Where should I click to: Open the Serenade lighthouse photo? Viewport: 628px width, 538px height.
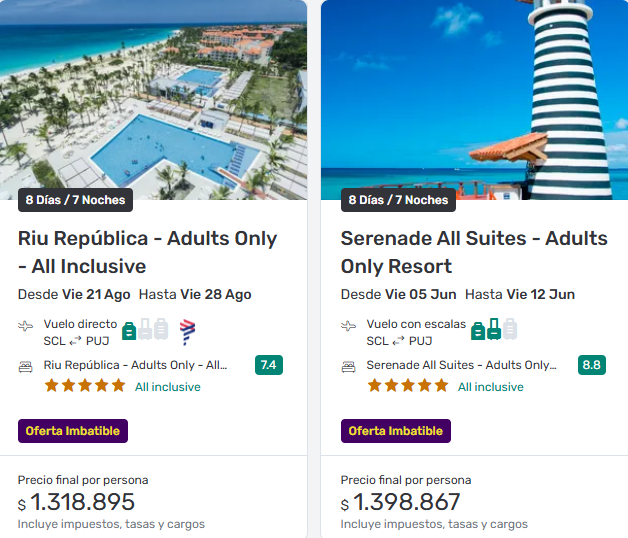[474, 100]
